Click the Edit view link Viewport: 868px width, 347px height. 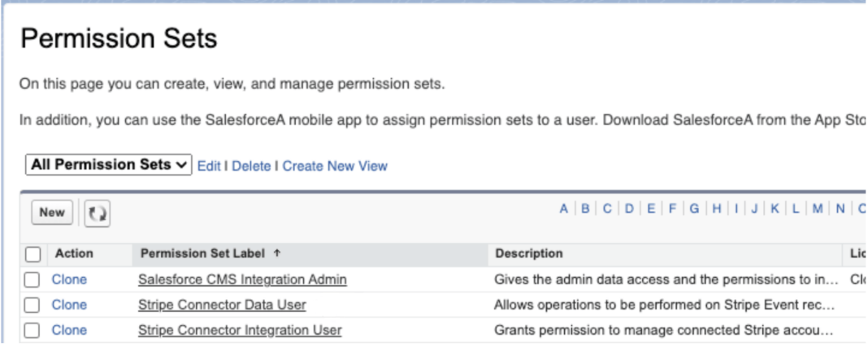pyautogui.click(x=209, y=166)
